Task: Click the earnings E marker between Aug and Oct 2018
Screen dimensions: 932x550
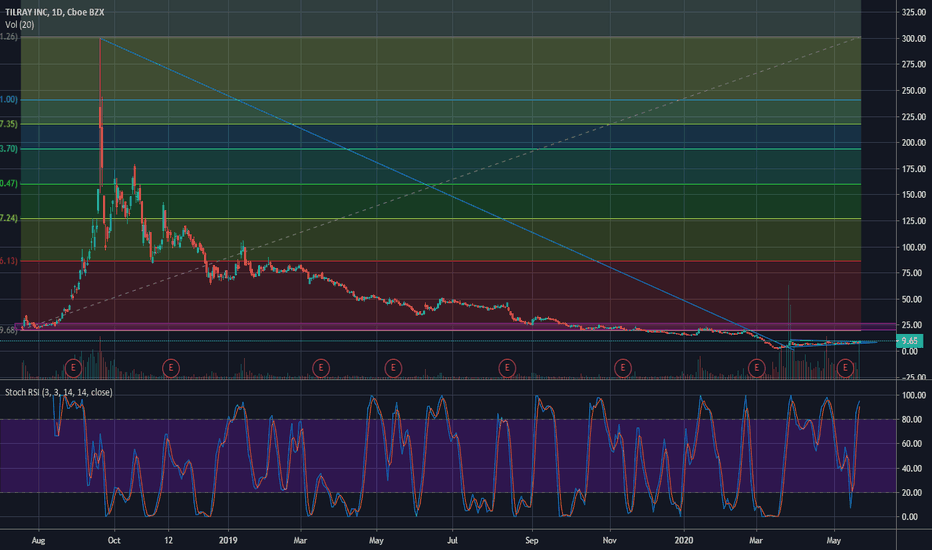Action: [73, 368]
